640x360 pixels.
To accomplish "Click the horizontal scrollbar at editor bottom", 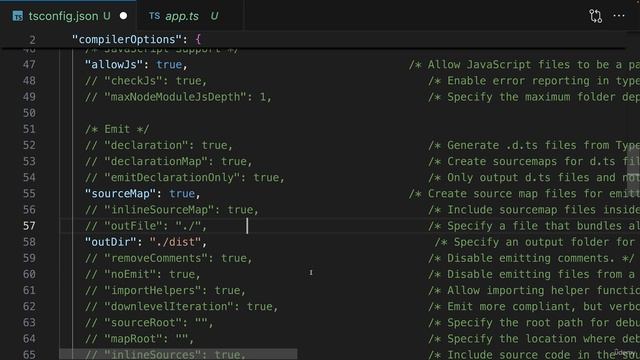I will coord(178,354).
